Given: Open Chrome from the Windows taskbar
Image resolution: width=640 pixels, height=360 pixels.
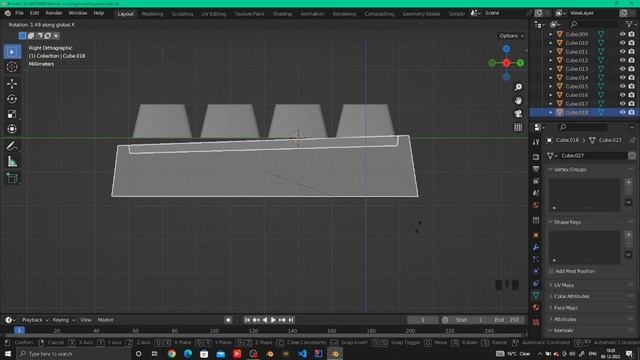Looking at the screenshot, I should pos(171,354).
